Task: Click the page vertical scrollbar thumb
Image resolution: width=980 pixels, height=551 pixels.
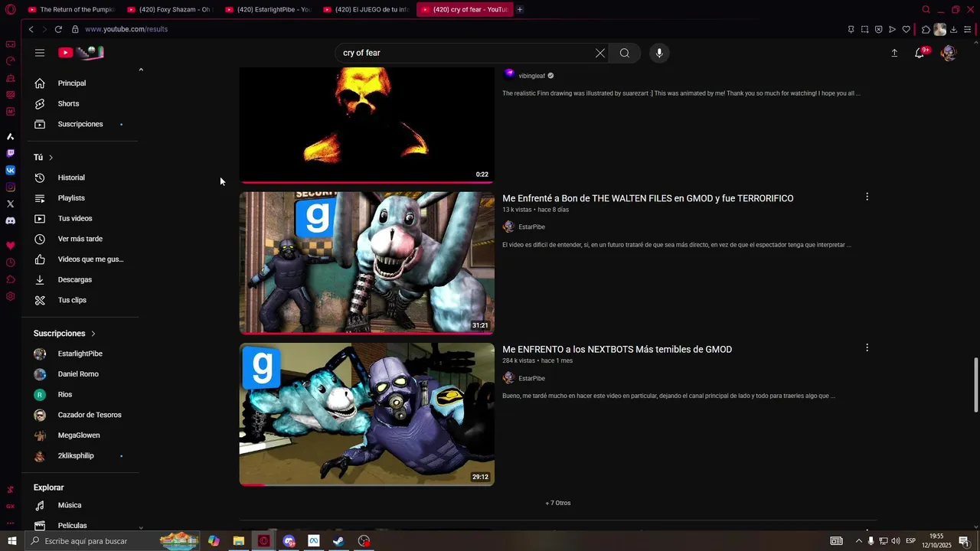Action: 975,384
